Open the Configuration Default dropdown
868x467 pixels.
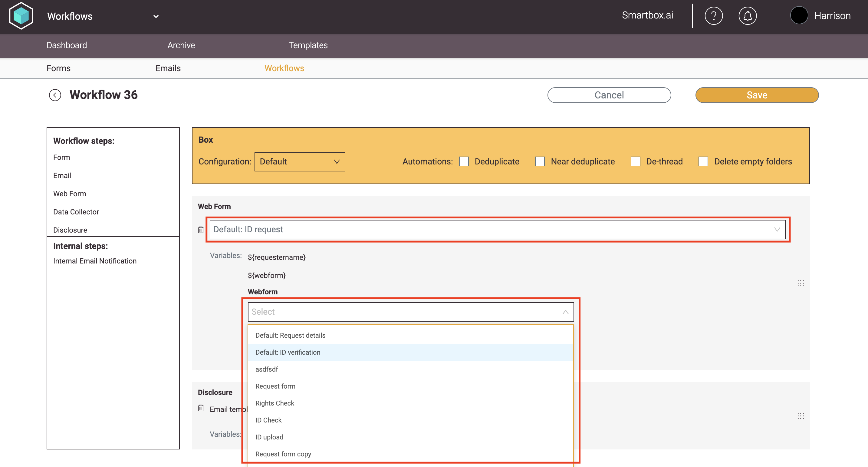[x=300, y=161]
